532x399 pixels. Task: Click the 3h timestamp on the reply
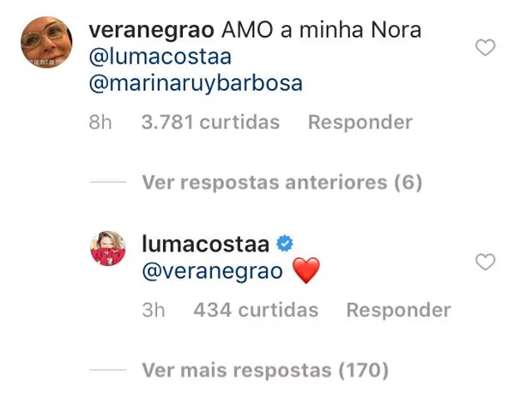(x=154, y=310)
